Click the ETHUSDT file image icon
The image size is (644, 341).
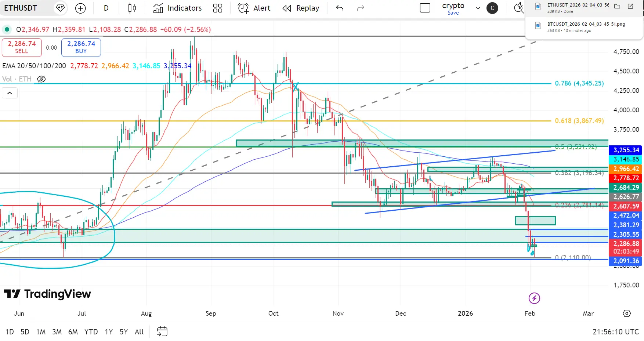(x=538, y=6)
